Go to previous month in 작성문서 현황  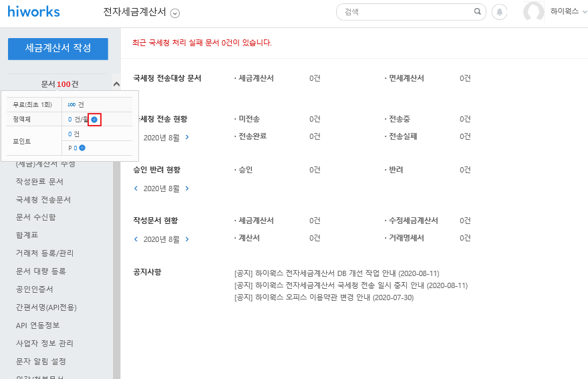pos(136,239)
